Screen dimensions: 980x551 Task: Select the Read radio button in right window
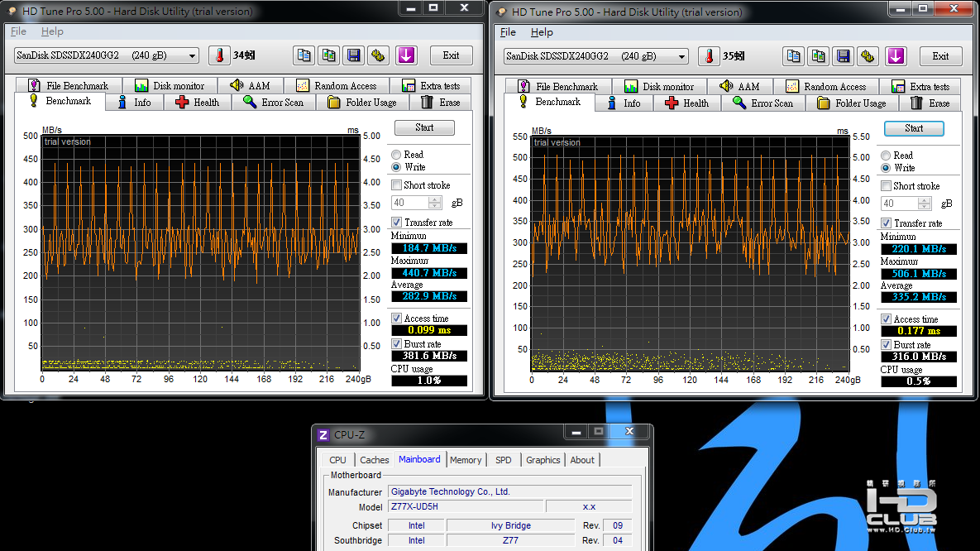pyautogui.click(x=886, y=155)
